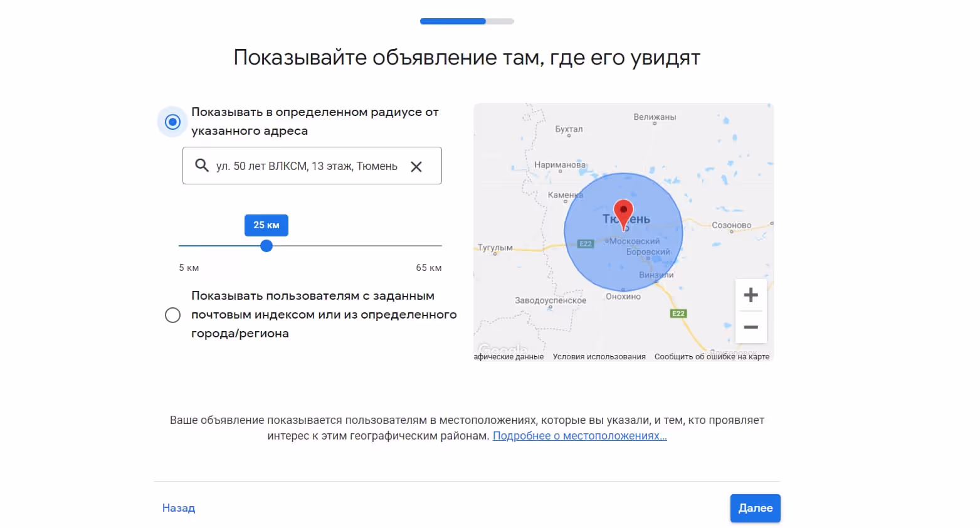Click the Наримановa place label on map
Image resolution: width=980 pixels, height=528 pixels.
tap(560, 165)
